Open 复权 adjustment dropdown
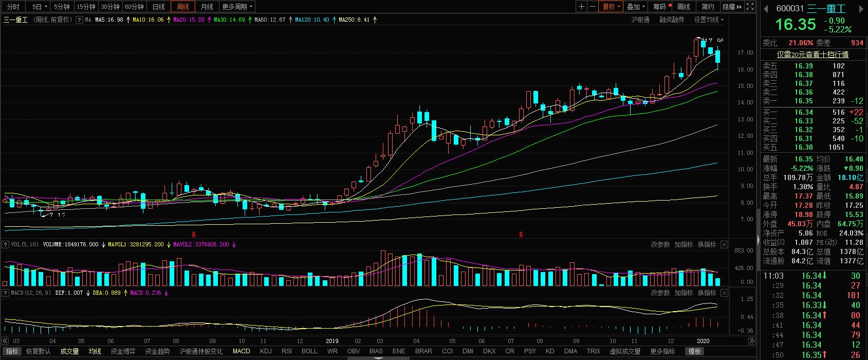 click(612, 7)
